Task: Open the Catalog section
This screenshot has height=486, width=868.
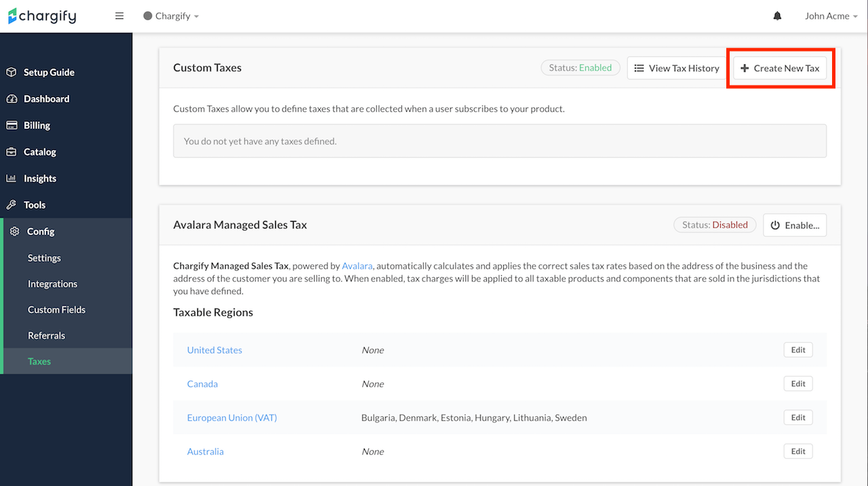Action: tap(39, 152)
